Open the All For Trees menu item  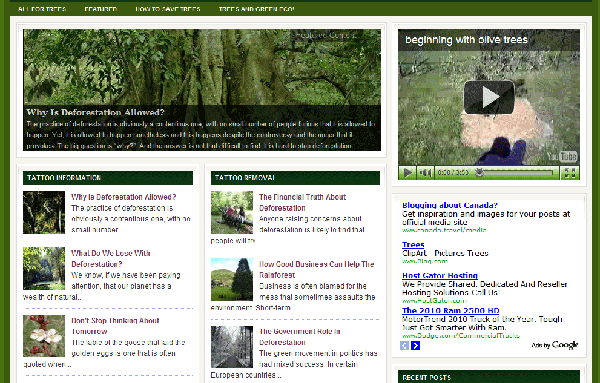tap(42, 9)
